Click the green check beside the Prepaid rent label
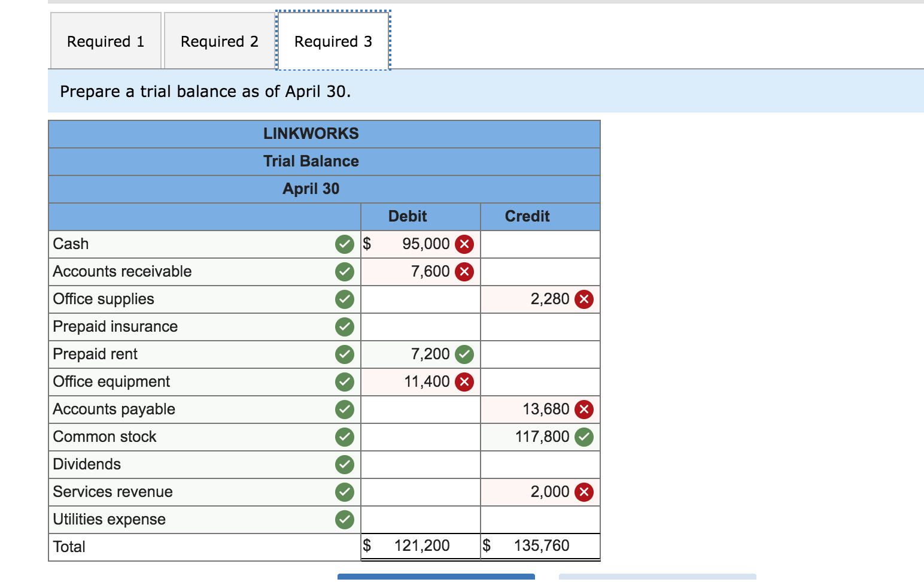Image resolution: width=924 pixels, height=582 pixels. coord(345,354)
